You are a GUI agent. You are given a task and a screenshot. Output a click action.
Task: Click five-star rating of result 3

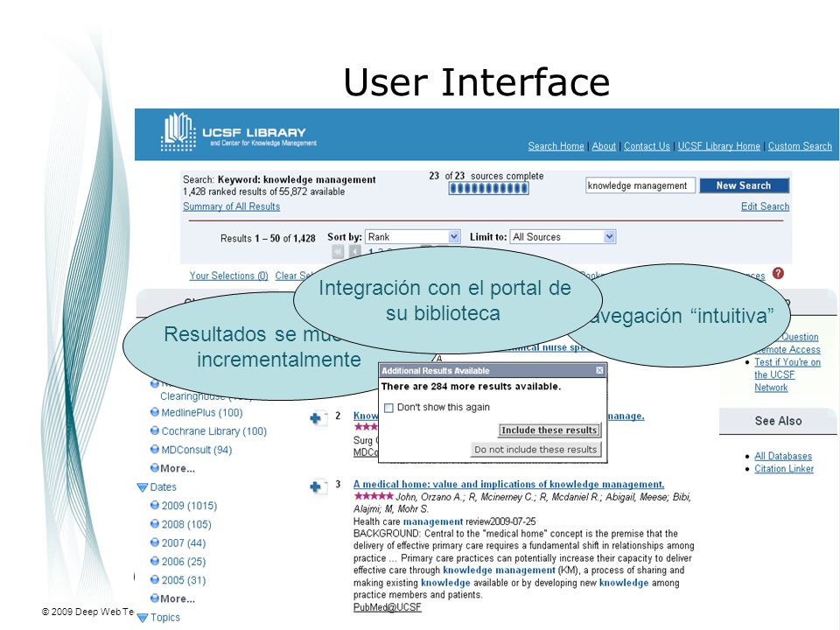(x=374, y=496)
